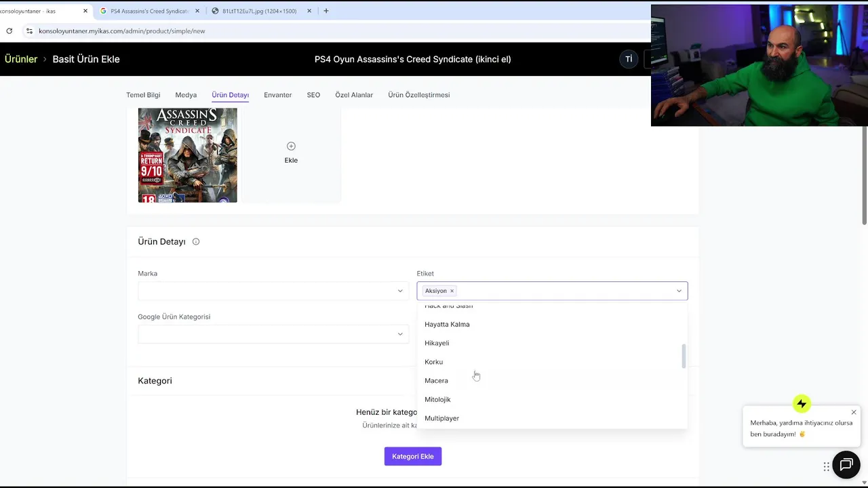Select Hayatta Kalma from tag list

point(552,324)
